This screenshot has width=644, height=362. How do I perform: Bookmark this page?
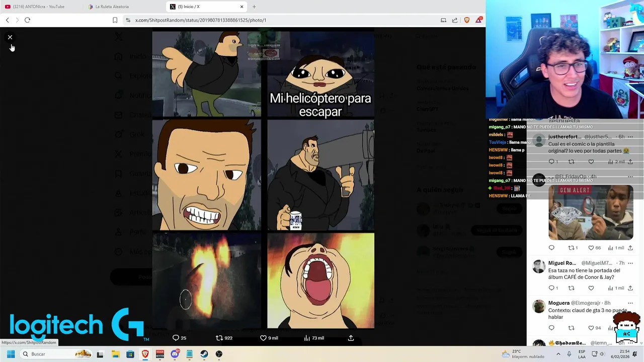[115, 20]
